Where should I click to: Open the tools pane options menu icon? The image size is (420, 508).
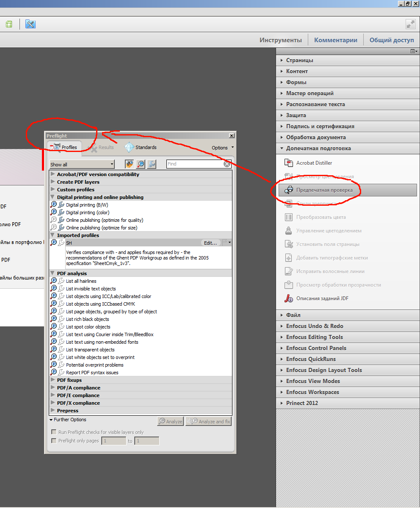[413, 51]
